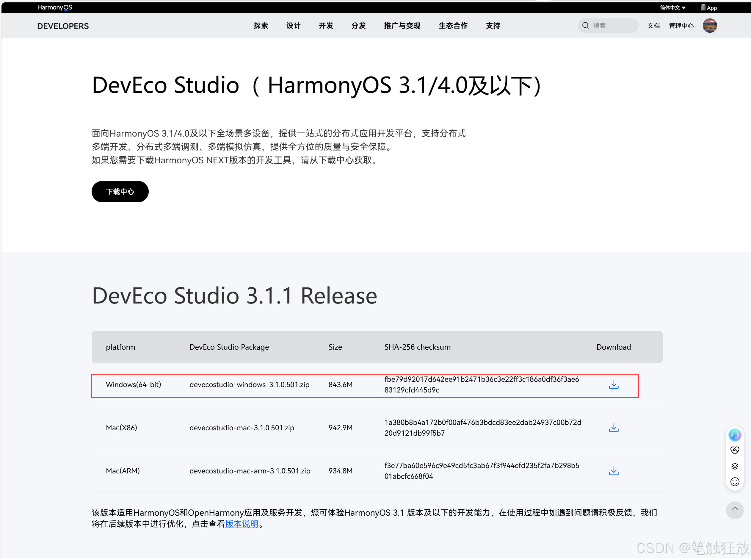Click the DEVELOPERS logo
The height and width of the screenshot is (560, 751).
point(63,26)
